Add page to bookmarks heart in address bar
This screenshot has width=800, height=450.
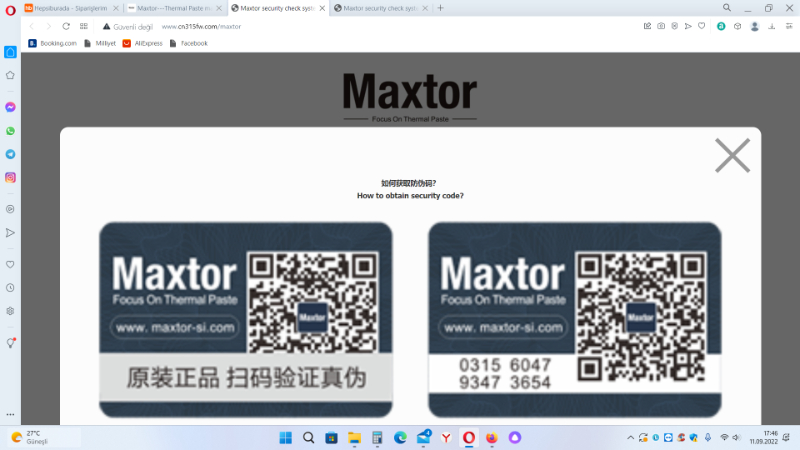click(x=702, y=26)
